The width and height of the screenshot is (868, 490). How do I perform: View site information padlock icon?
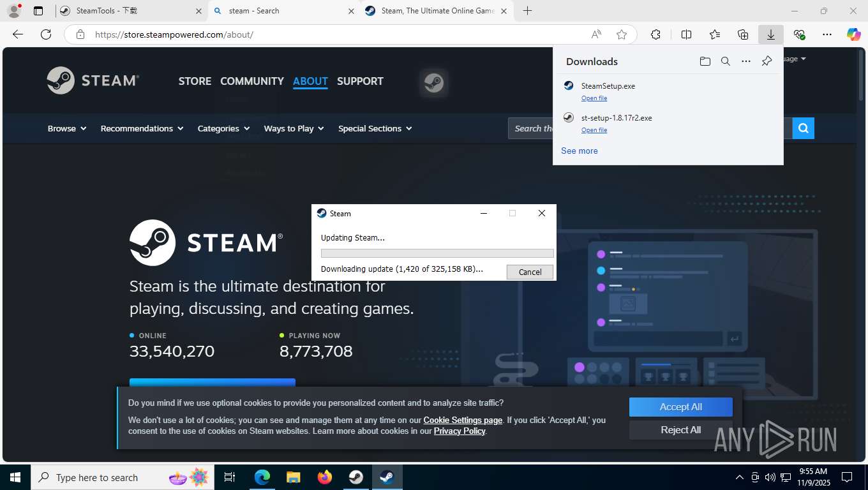(x=80, y=34)
